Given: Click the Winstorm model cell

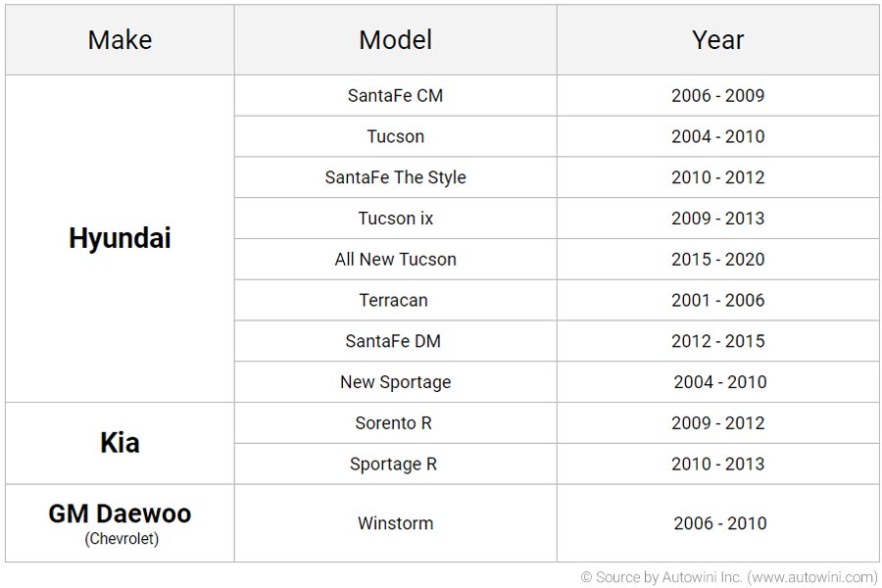Looking at the screenshot, I should [395, 523].
